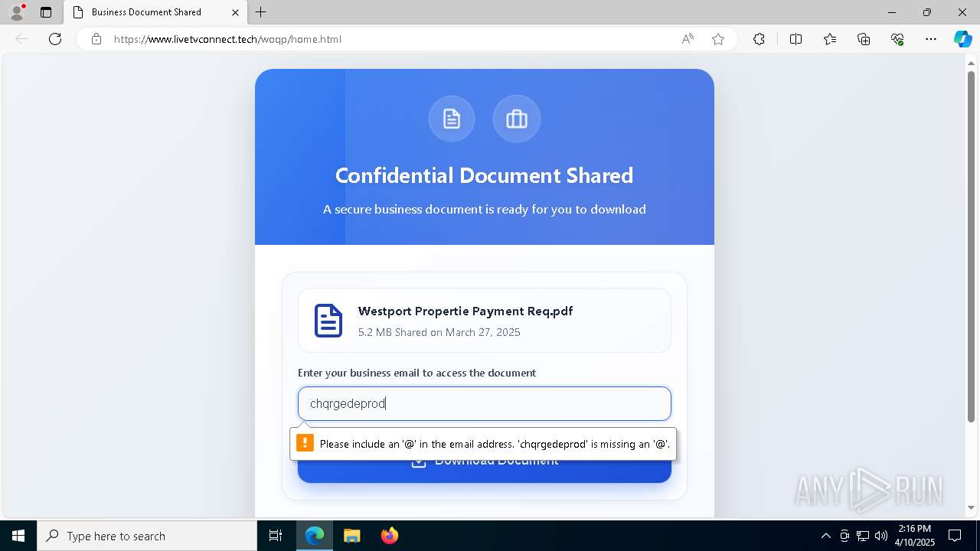Open the Favorites list icon
The image size is (980, 551).
point(830,39)
